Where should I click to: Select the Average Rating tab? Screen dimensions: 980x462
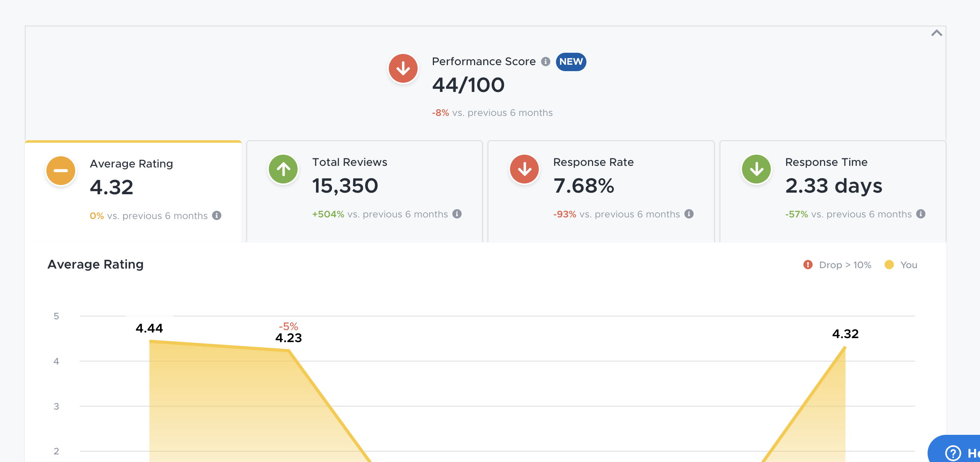[x=133, y=191]
